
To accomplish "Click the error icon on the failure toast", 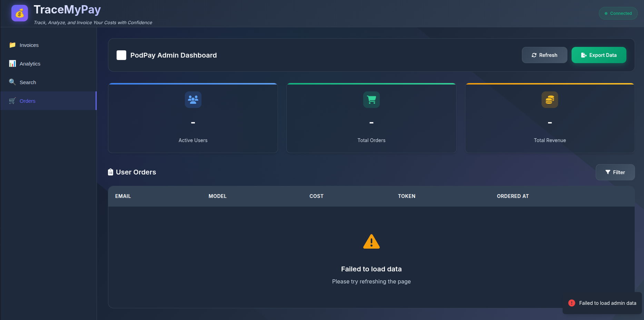I will [572, 303].
